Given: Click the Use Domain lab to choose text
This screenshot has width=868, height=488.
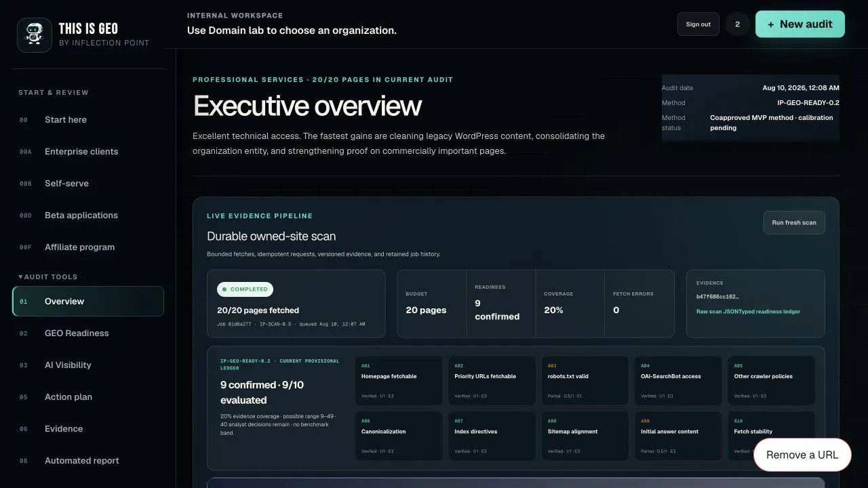Looking at the screenshot, I should 292,30.
